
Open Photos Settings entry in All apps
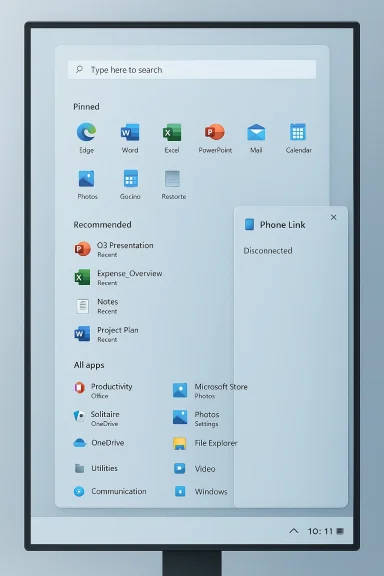coord(196,418)
